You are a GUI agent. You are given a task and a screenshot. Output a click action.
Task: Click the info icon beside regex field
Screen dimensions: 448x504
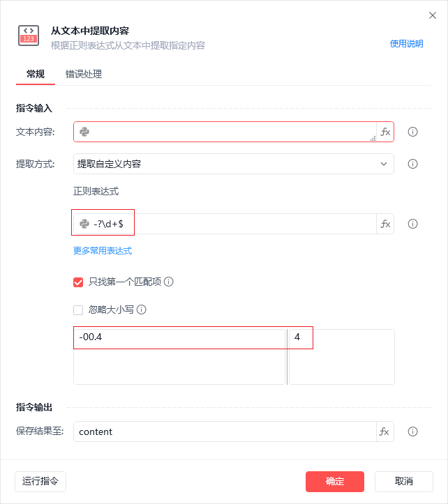click(412, 224)
